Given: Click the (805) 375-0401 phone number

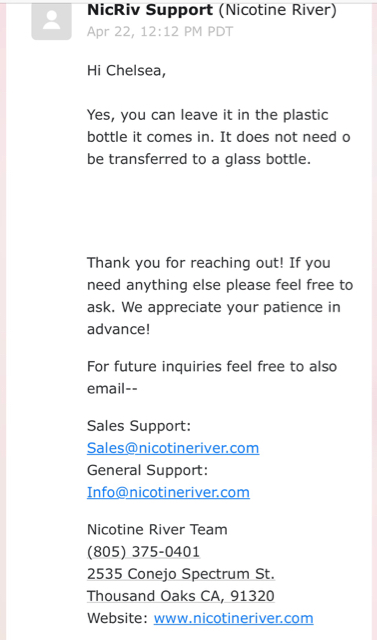Looking at the screenshot, I should 143,551.
